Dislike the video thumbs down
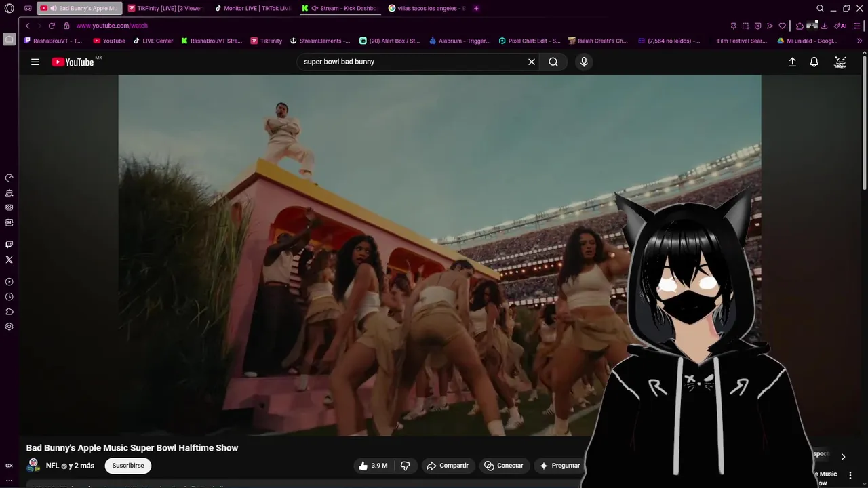This screenshot has width=868, height=488. (406, 466)
